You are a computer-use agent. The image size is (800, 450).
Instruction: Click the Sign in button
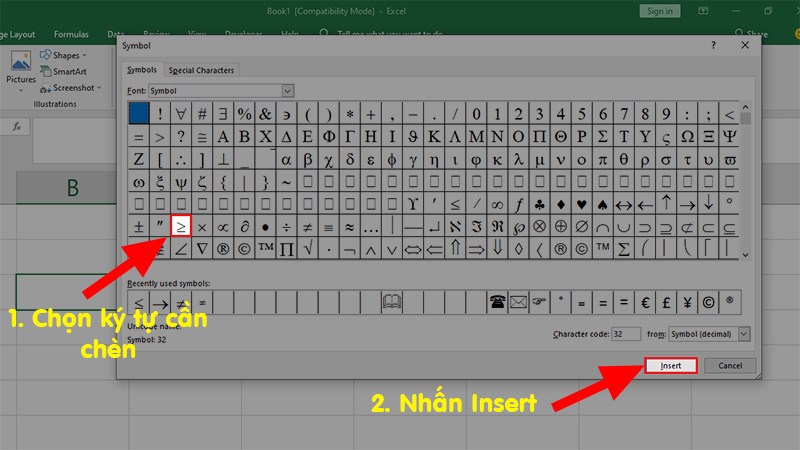[660, 11]
